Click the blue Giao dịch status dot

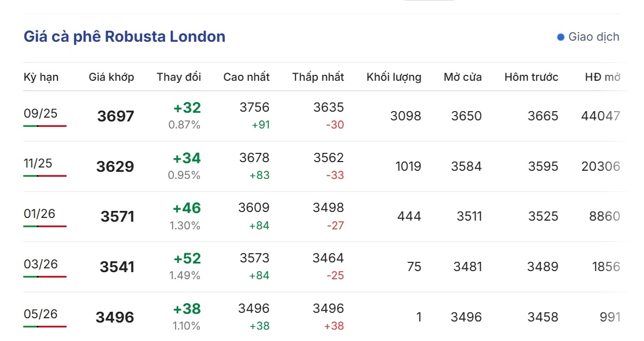[x=561, y=37]
